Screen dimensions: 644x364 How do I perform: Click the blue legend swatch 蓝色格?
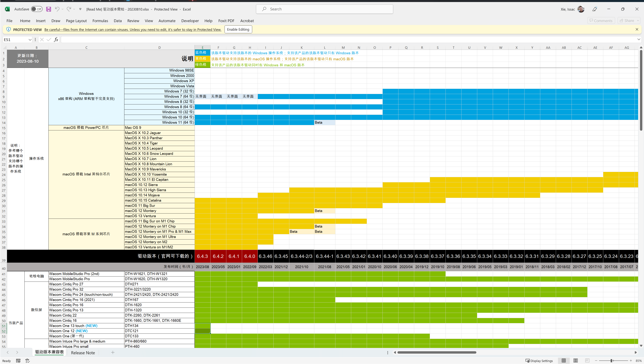tap(202, 52)
